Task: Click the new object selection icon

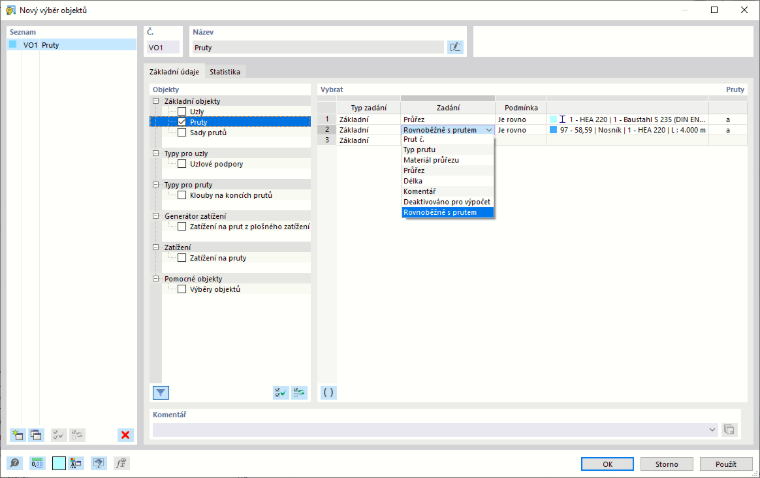Action: (18, 435)
